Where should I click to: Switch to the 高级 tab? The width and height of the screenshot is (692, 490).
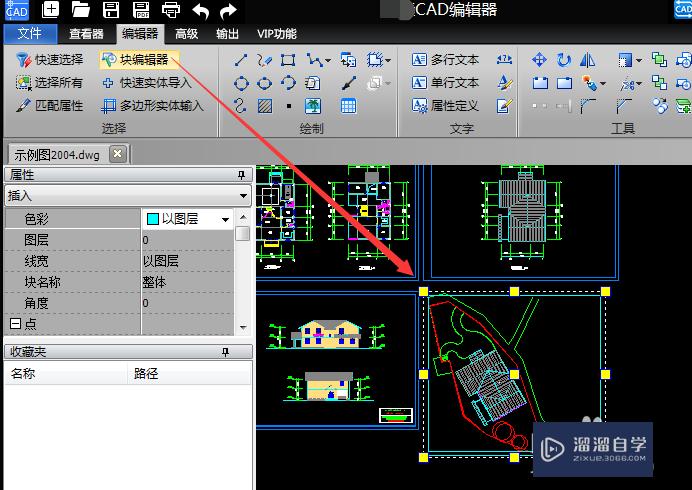coord(186,34)
